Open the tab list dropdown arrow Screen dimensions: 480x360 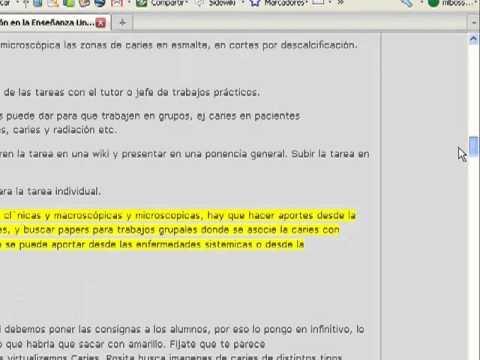click(x=474, y=23)
